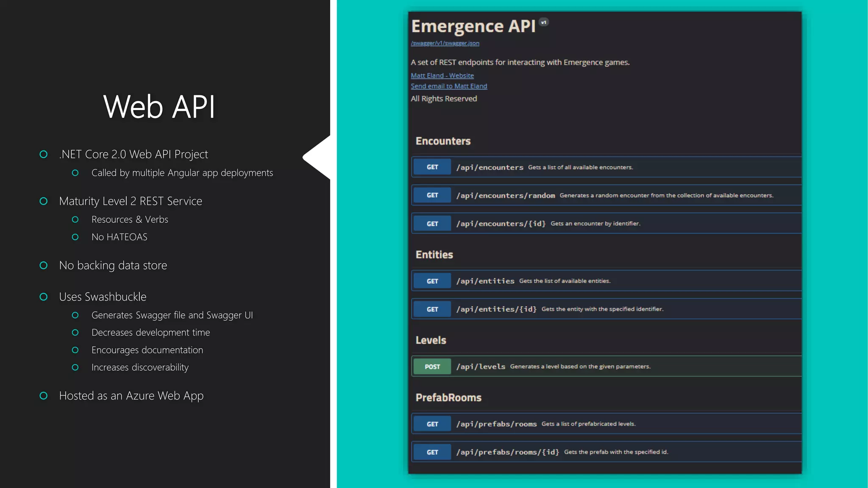The width and height of the screenshot is (868, 488).
Task: Click 'Resources & Verbs' sub-bullet
Action: coord(130,219)
